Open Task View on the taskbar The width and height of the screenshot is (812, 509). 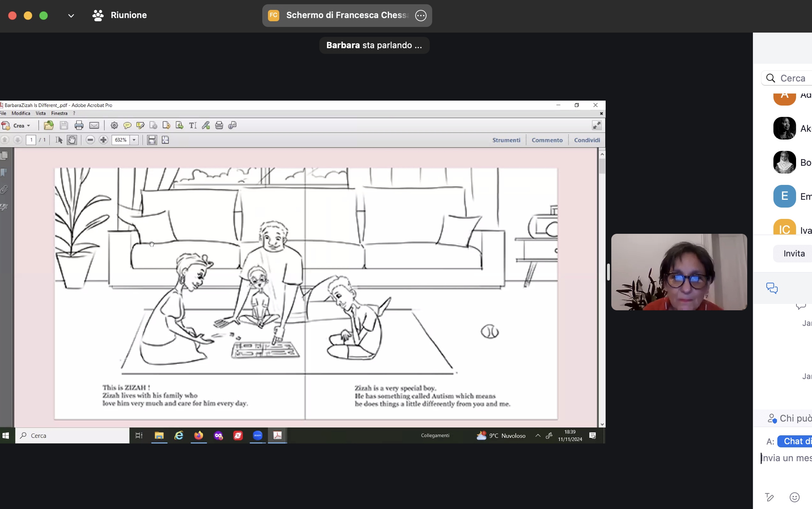click(139, 436)
